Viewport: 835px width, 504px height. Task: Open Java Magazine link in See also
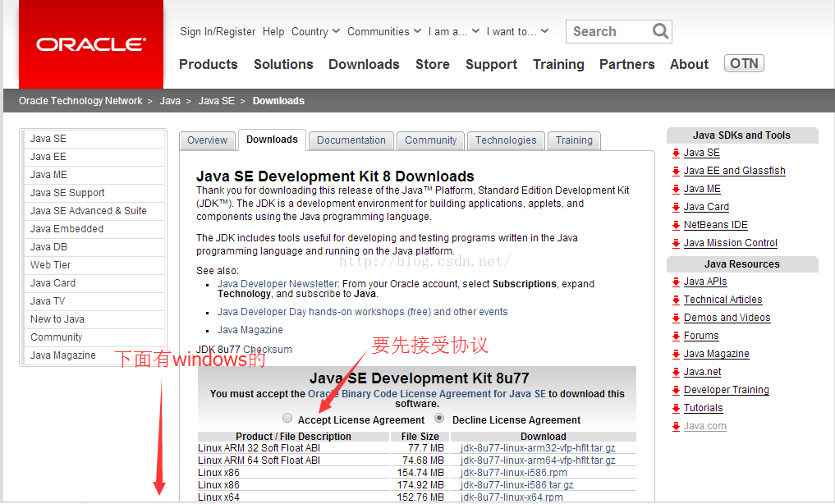coord(250,330)
